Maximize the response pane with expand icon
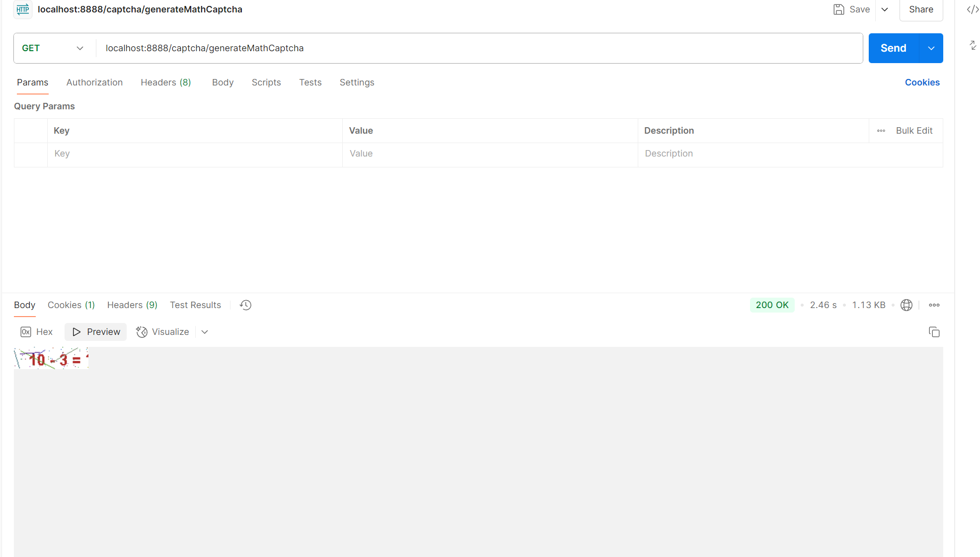 (x=972, y=45)
